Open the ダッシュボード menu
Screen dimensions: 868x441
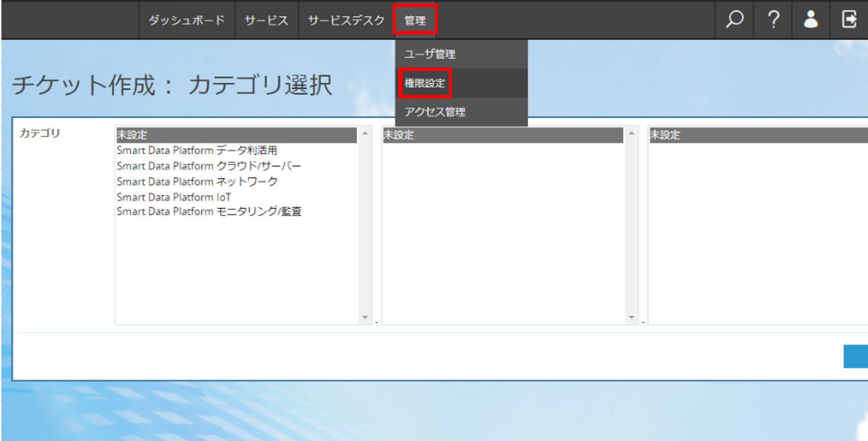[x=187, y=20]
